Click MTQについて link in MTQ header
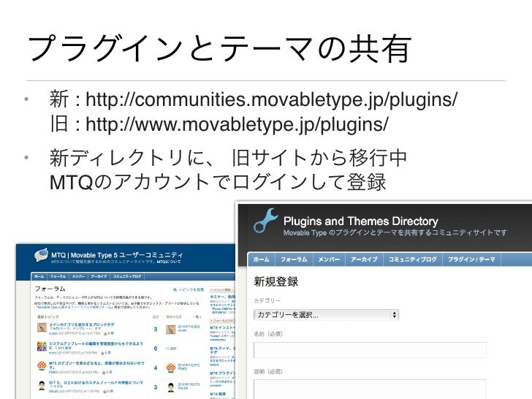532x399 pixels. 169,262
